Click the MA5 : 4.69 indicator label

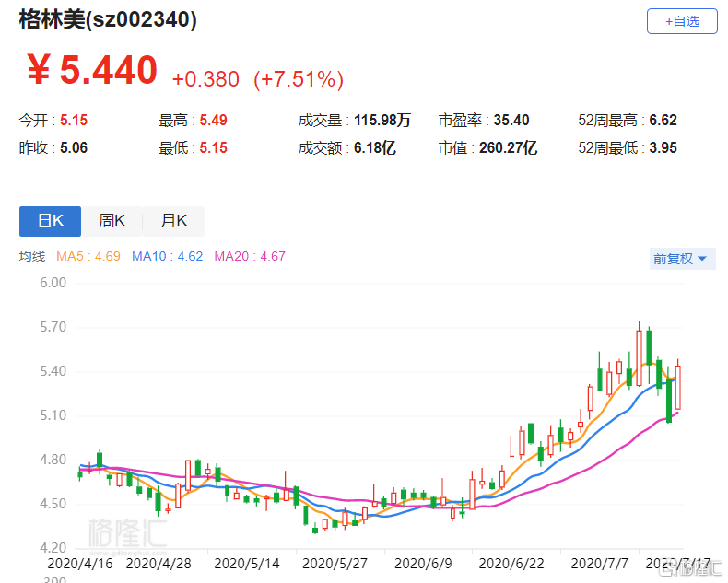[x=88, y=256]
